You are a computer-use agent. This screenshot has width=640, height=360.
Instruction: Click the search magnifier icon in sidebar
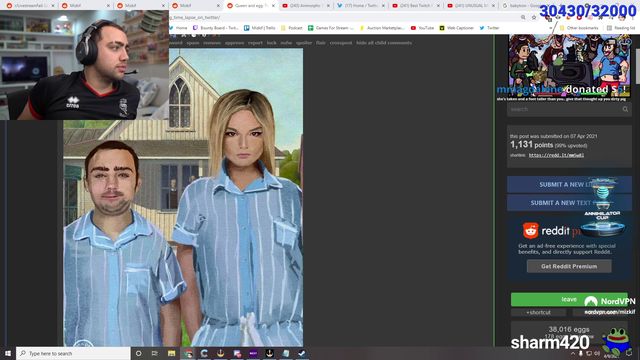625,109
